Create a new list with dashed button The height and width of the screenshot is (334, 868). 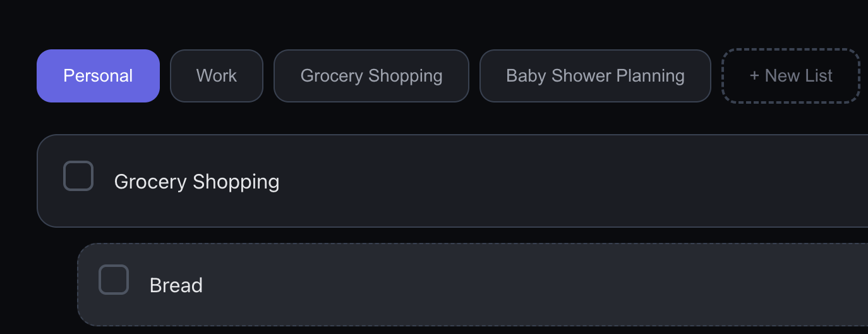coord(790,76)
